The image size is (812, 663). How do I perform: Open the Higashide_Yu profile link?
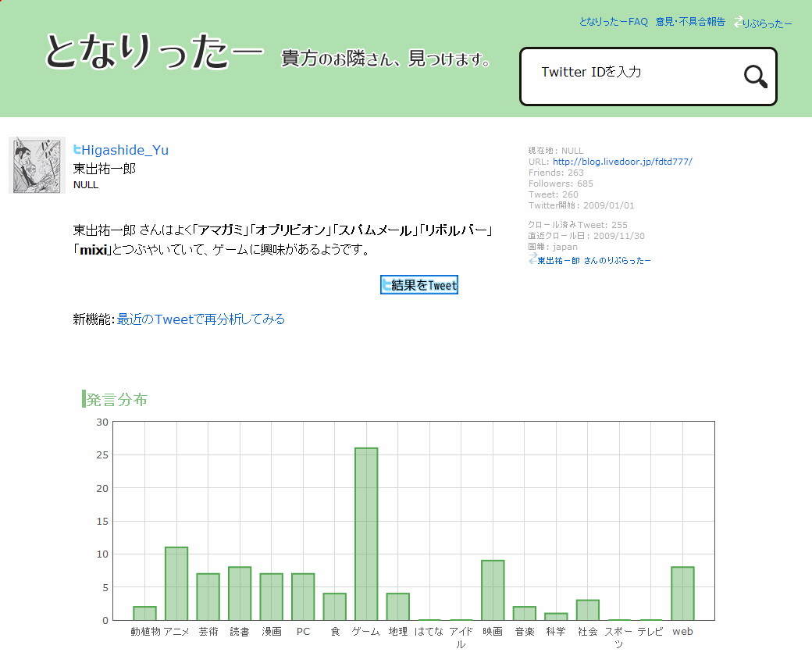125,150
